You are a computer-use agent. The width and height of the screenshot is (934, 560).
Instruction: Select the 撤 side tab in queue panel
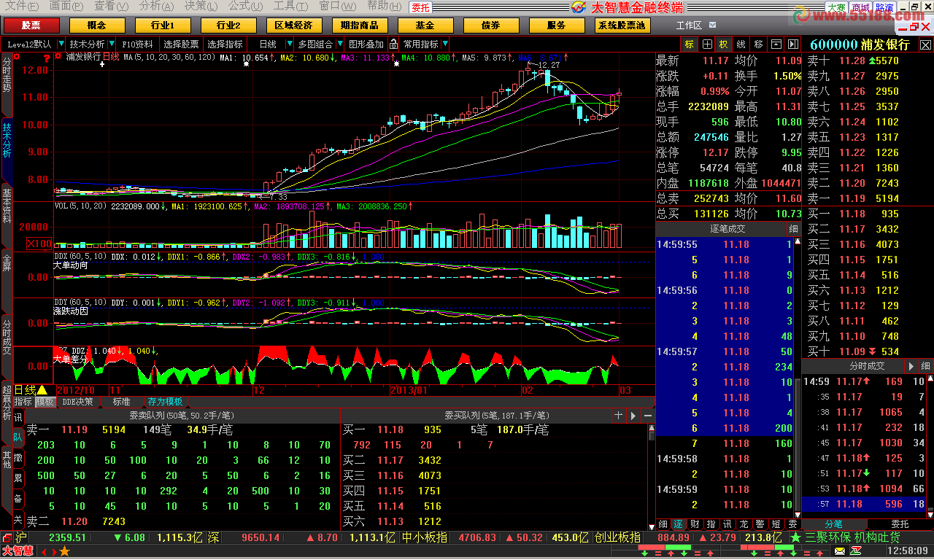(18, 458)
